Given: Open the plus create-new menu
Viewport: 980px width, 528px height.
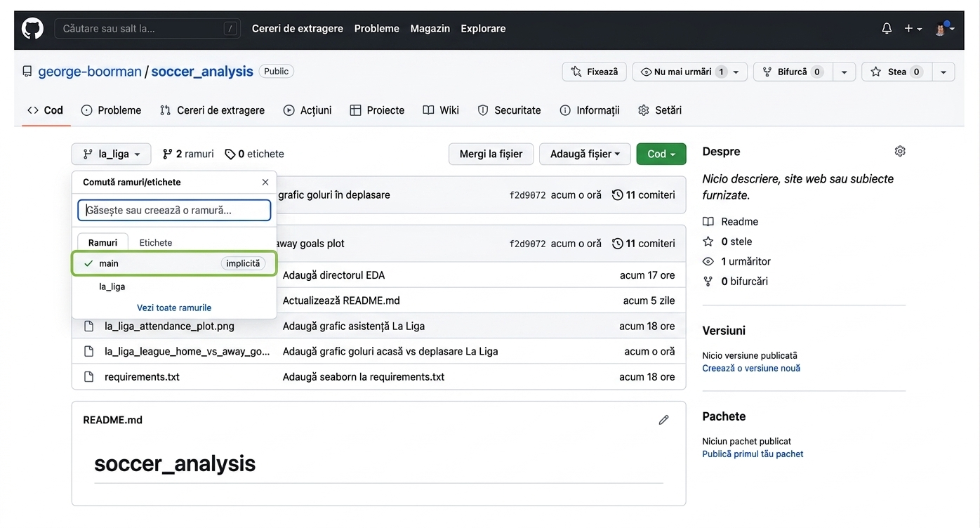Looking at the screenshot, I should point(913,29).
